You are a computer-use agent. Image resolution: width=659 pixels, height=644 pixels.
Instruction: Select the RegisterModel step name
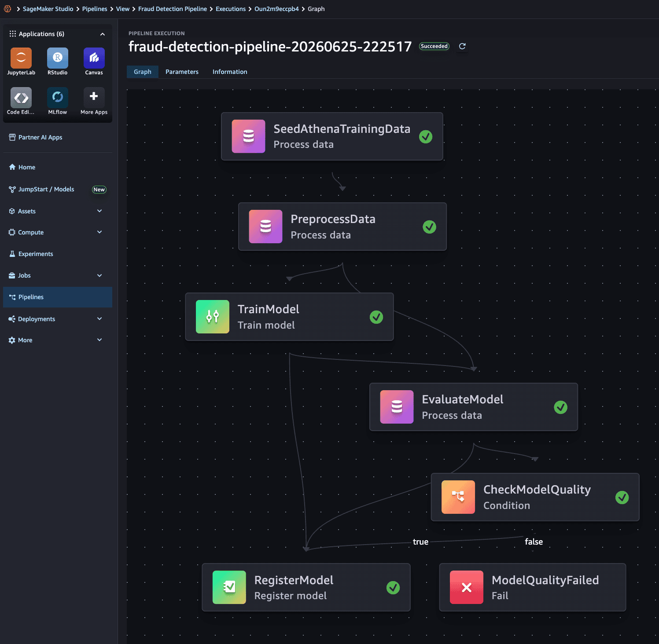(294, 580)
